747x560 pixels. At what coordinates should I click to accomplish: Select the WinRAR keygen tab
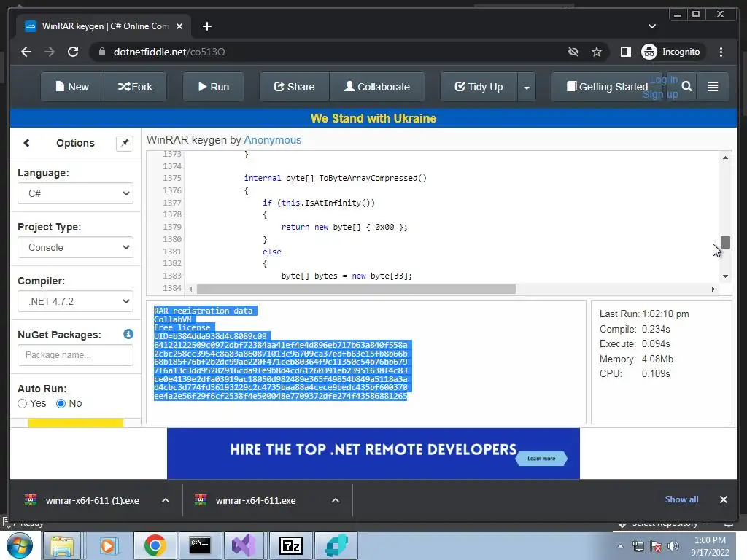coord(104,26)
